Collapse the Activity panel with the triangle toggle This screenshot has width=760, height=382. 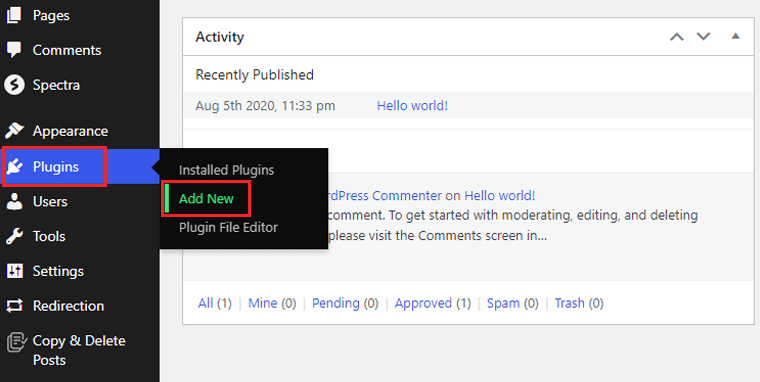(x=735, y=36)
